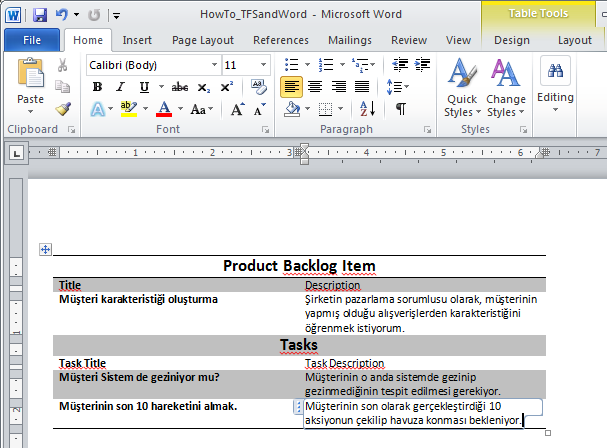Apply yellow text highlight color

pos(128,109)
